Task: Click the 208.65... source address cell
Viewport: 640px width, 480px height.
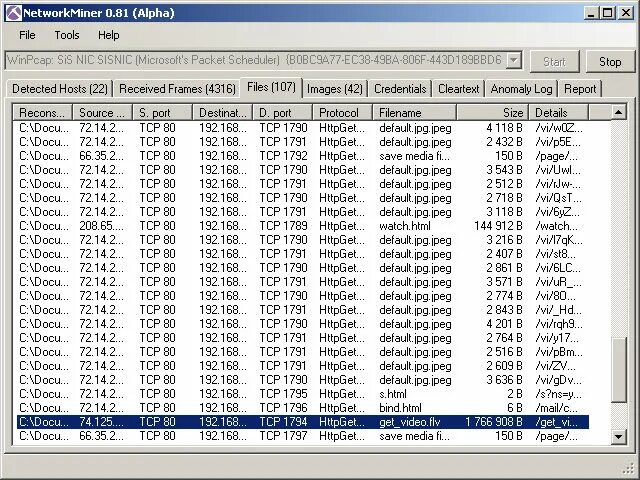Action: click(x=101, y=226)
